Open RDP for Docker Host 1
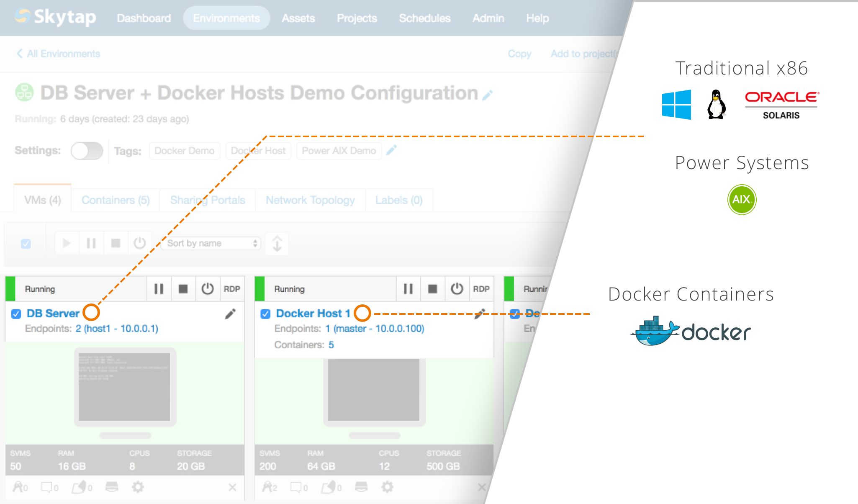This screenshot has width=858, height=504. pyautogui.click(x=481, y=289)
